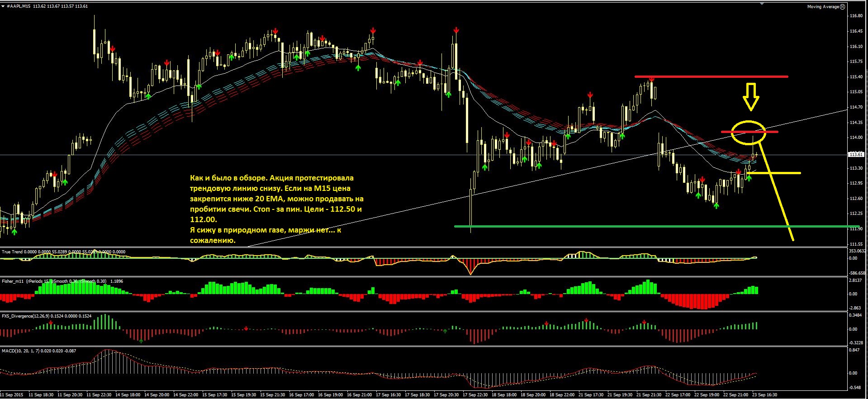Click the 353.0632 True Trend scale value
This screenshot has width=868, height=399.
point(858,251)
